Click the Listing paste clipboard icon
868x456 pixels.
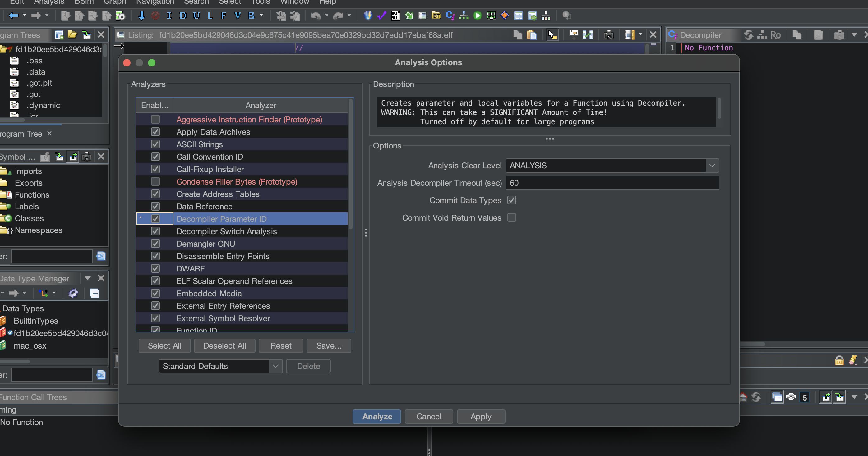click(531, 35)
